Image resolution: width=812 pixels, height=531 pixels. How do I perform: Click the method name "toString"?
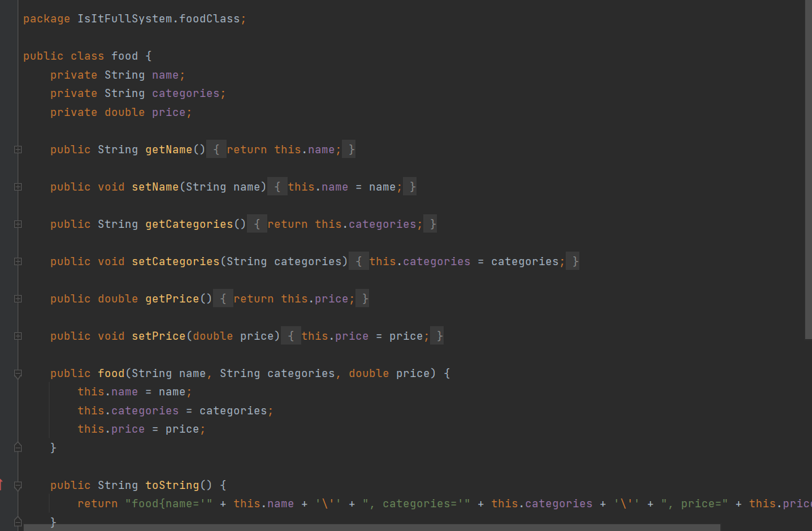click(172, 485)
